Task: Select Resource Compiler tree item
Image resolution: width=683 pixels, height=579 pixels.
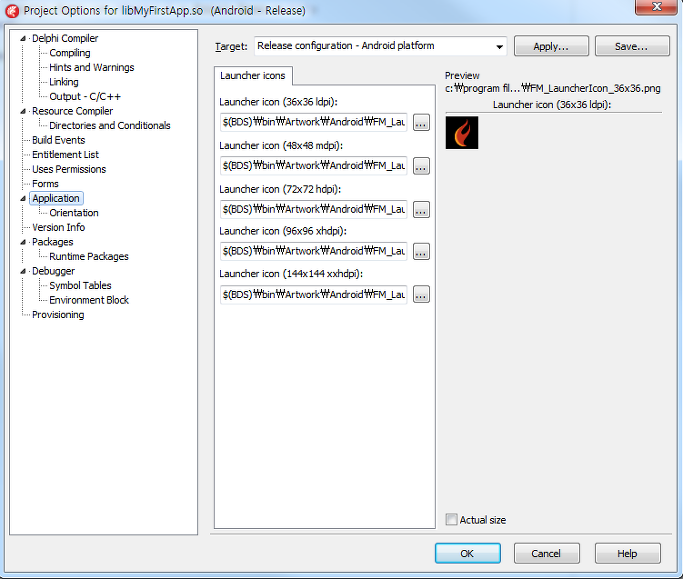Action: click(x=72, y=111)
